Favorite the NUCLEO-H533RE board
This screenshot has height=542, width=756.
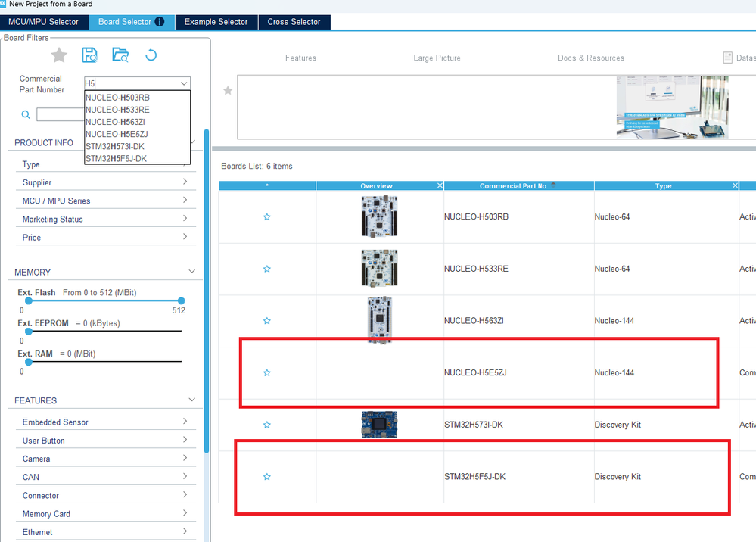point(267,269)
